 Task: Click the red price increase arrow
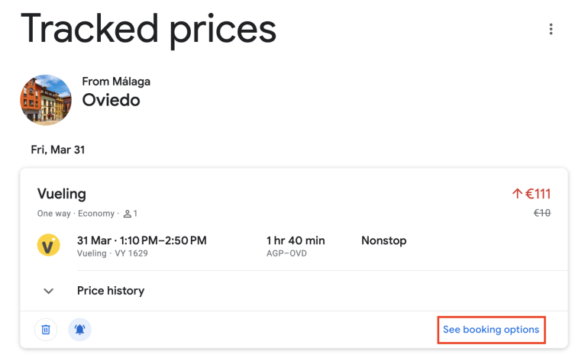point(517,194)
